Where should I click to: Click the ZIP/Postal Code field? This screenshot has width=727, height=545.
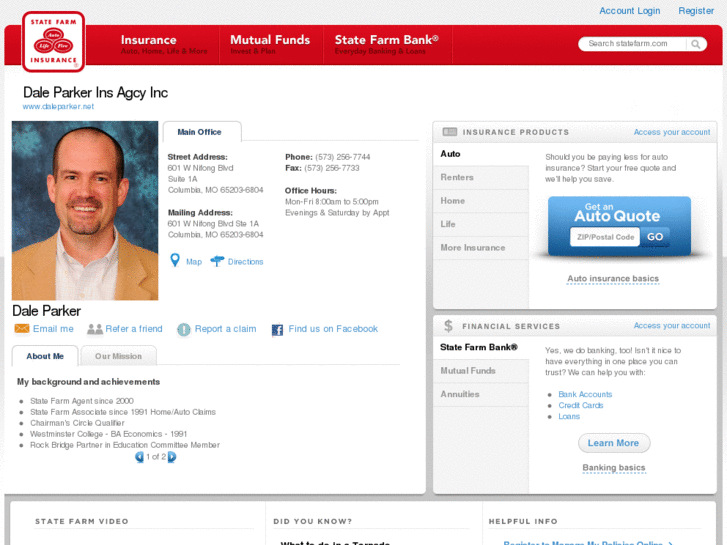[x=605, y=237]
